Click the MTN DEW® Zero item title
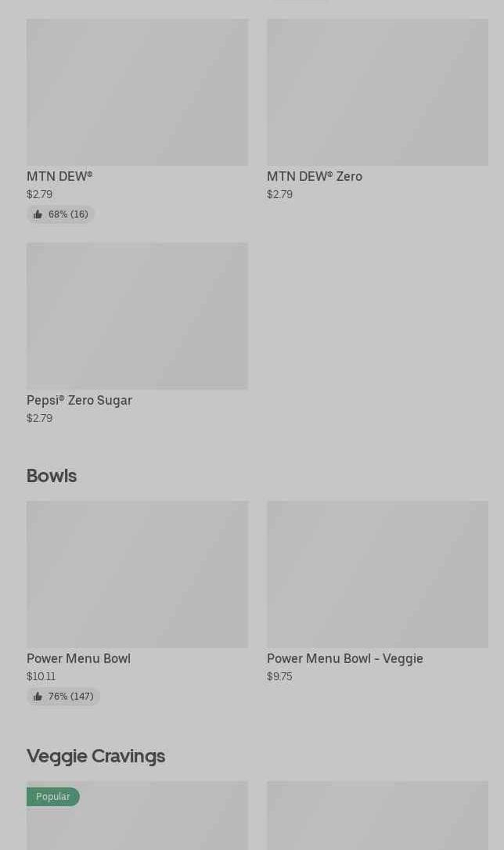504x850 pixels. [x=314, y=177]
